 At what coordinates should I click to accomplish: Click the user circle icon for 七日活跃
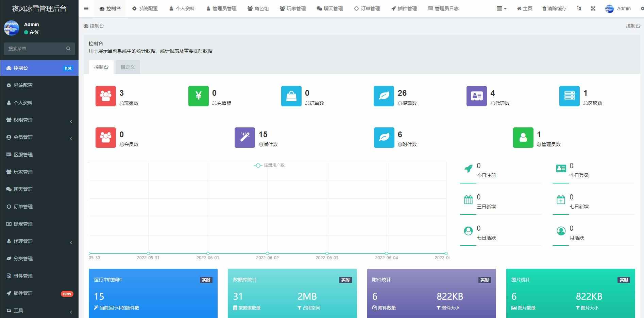click(x=469, y=231)
